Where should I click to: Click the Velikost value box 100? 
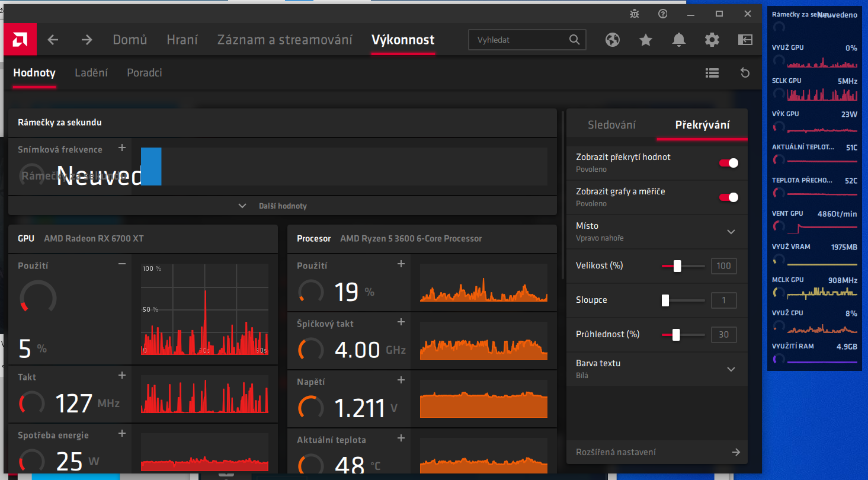[723, 266]
